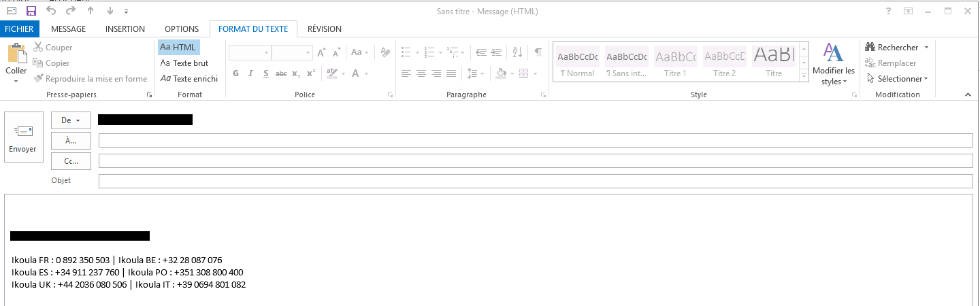Click the Rechercher binoculars icon
The width and height of the screenshot is (980, 306).
[870, 48]
